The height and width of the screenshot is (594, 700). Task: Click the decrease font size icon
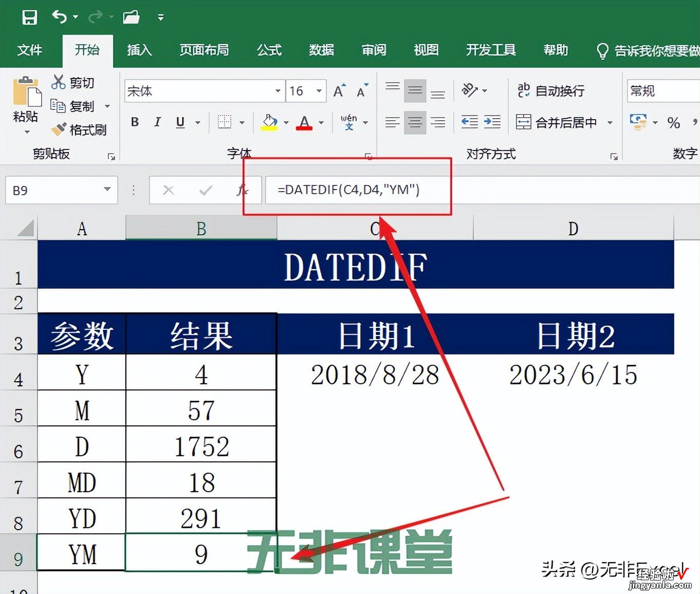click(x=363, y=91)
